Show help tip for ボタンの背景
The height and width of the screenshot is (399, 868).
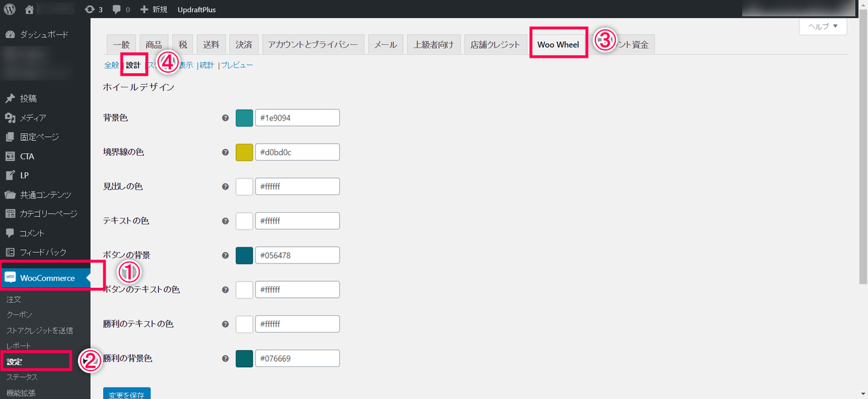click(x=225, y=255)
